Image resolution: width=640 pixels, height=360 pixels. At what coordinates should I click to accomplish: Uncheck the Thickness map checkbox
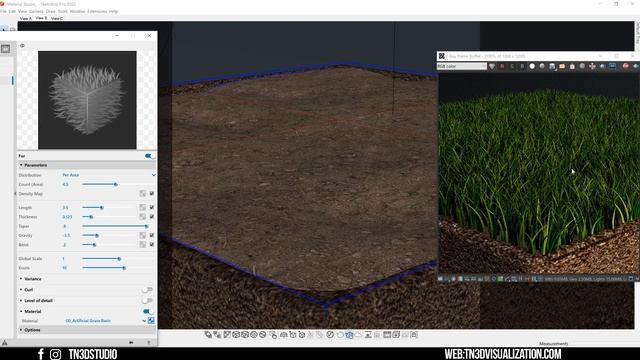coord(152,217)
